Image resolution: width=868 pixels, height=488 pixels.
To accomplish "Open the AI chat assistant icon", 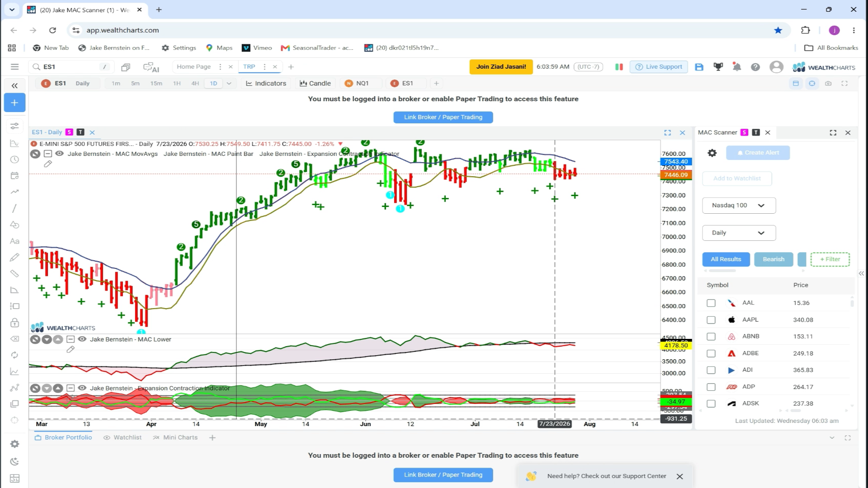I will 151,67.
